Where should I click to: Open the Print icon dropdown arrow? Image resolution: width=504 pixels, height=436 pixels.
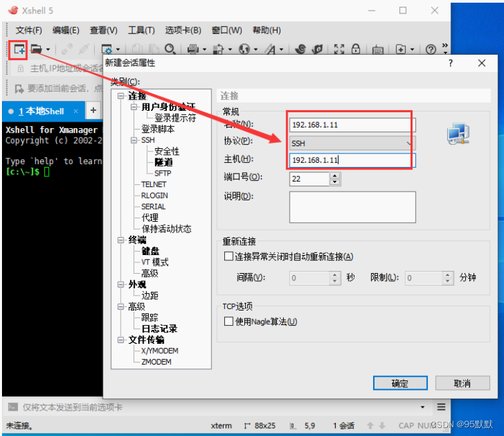pyautogui.click(x=204, y=49)
